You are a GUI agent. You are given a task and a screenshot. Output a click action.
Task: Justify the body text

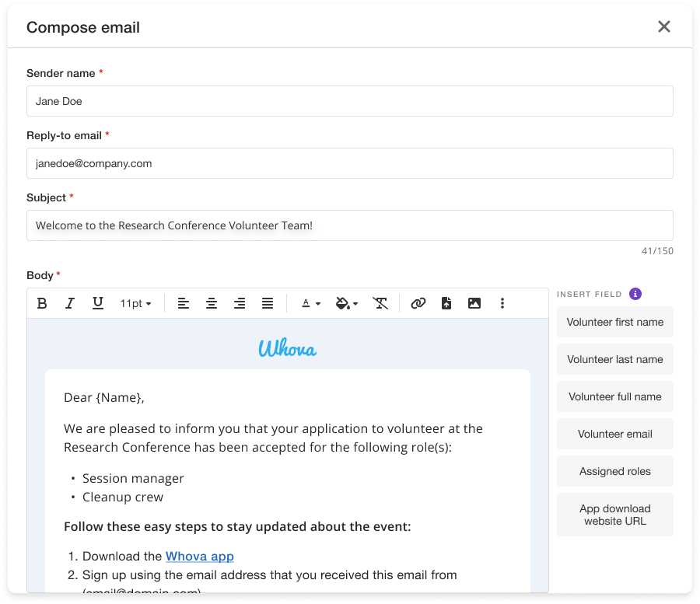(x=268, y=303)
